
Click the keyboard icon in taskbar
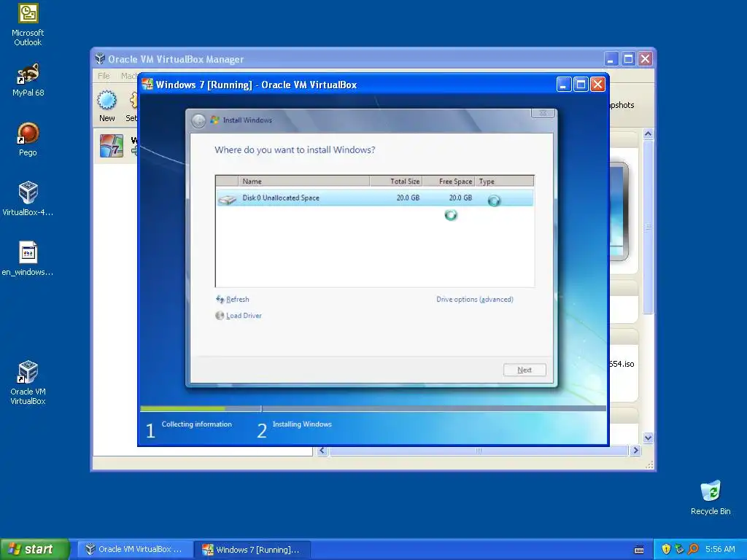[639, 550]
